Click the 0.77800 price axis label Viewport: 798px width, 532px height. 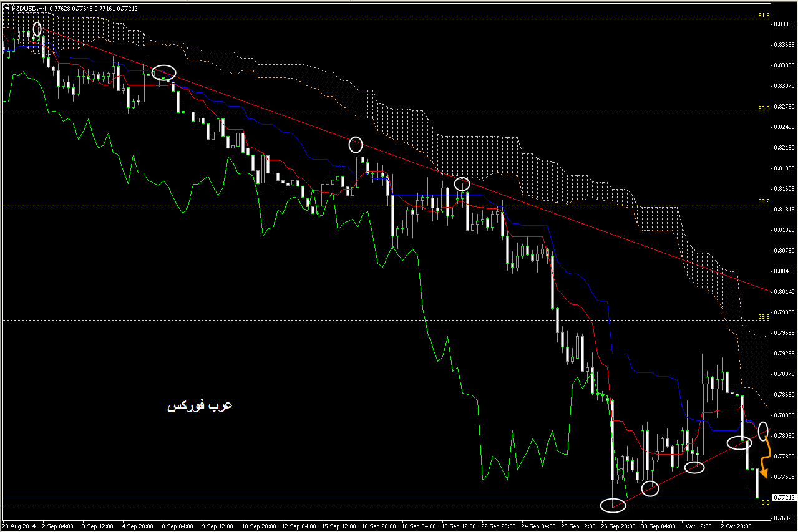point(785,457)
